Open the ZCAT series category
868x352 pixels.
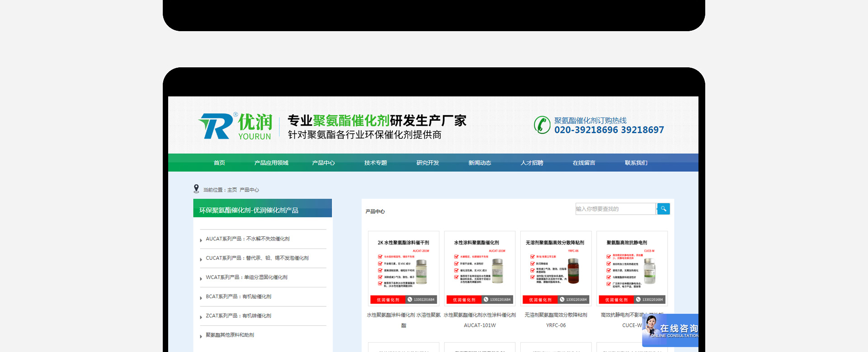[x=238, y=316]
